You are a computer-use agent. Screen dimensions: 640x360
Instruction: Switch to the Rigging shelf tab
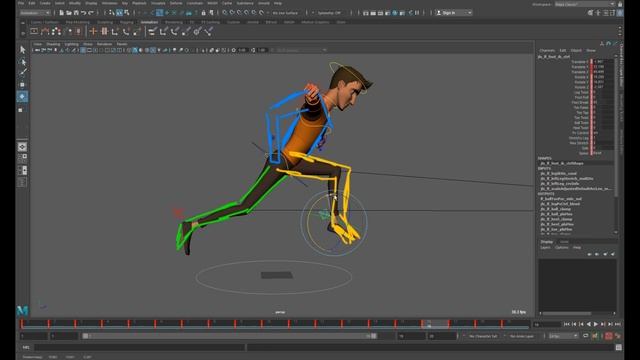(x=127, y=22)
